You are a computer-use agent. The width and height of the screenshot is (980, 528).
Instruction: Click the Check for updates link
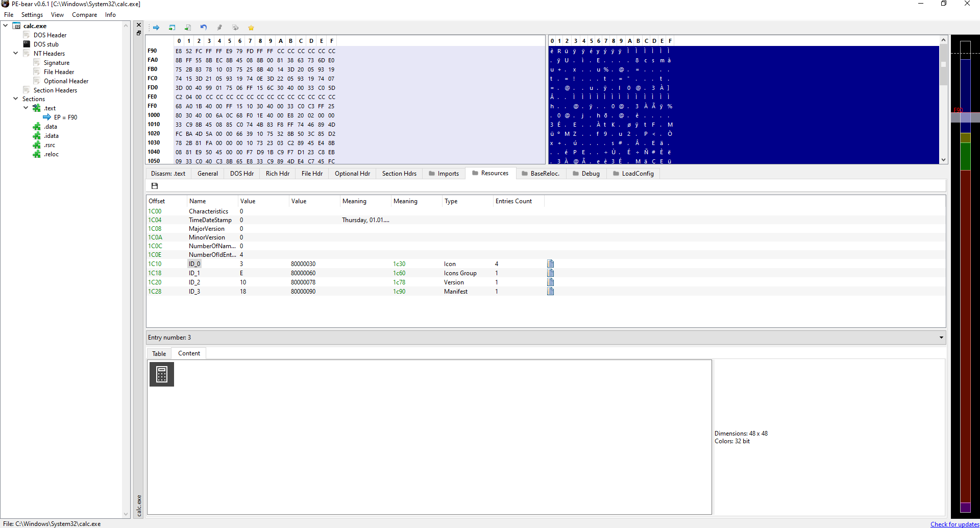pyautogui.click(x=954, y=524)
